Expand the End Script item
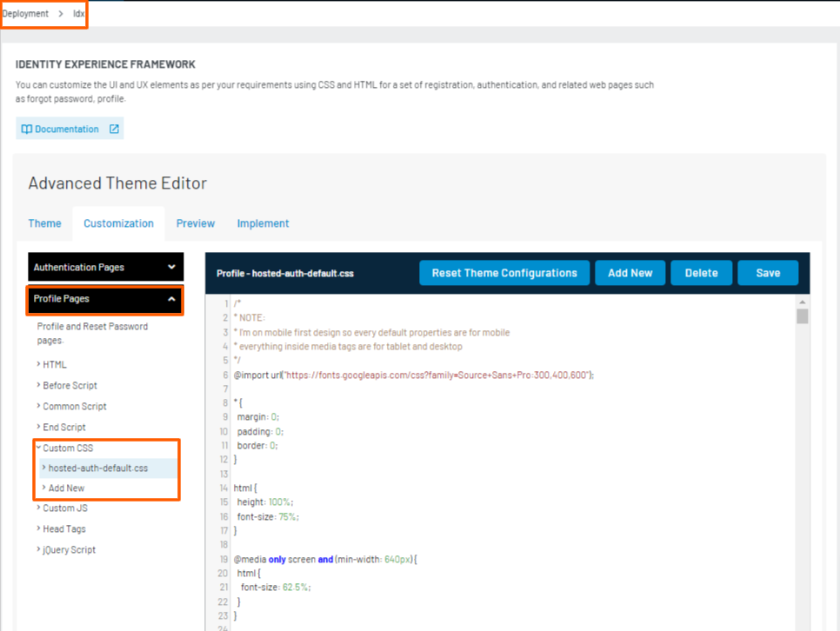Screen dimensions: 840x631 (x=63, y=428)
